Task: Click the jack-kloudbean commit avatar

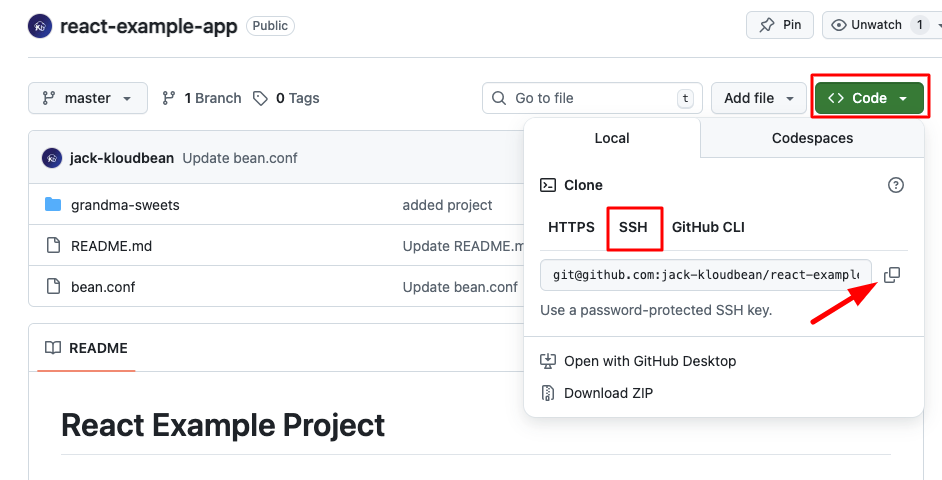Action: 52,158
